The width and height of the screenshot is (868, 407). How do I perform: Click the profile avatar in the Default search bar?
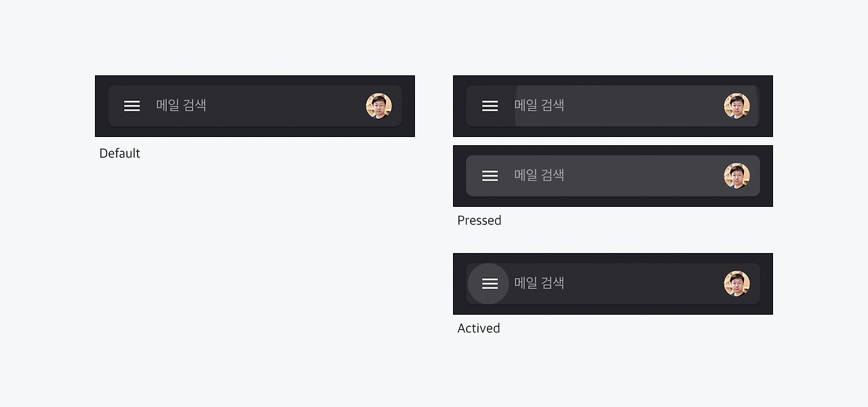coord(379,106)
